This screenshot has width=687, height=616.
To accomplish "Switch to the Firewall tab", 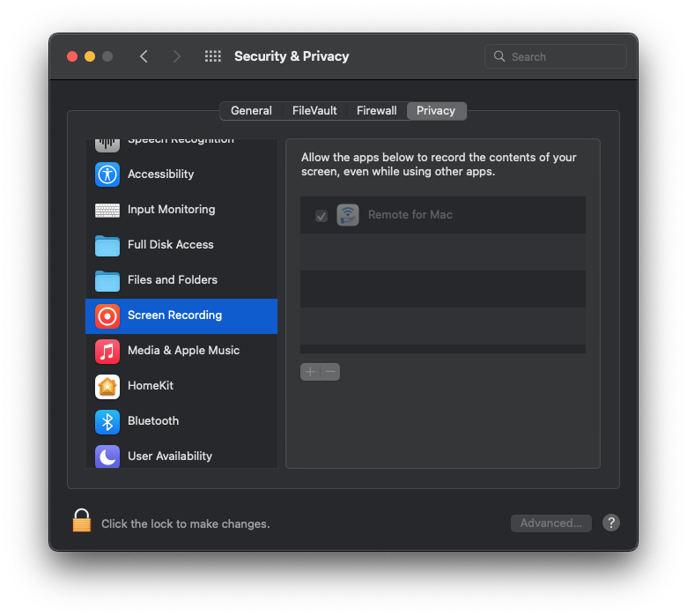I will pos(376,111).
